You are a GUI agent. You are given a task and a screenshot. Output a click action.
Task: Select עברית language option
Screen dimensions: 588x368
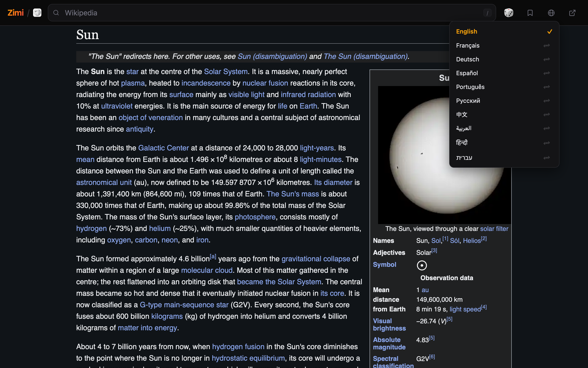504,158
